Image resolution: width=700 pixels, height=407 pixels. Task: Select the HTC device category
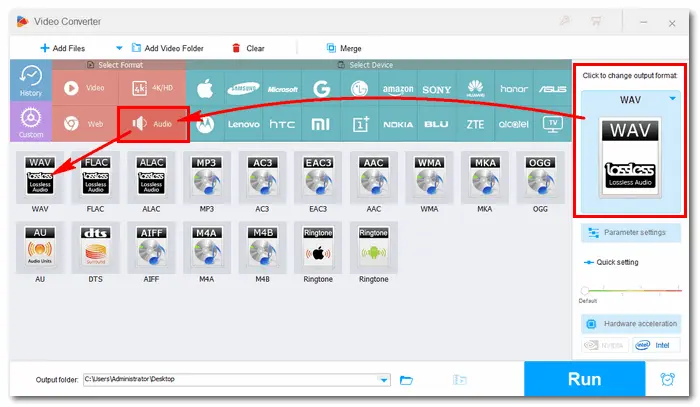(283, 124)
